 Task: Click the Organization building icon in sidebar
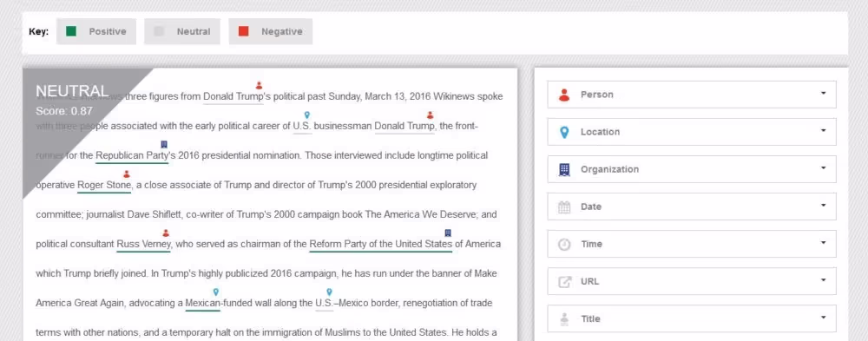564,169
